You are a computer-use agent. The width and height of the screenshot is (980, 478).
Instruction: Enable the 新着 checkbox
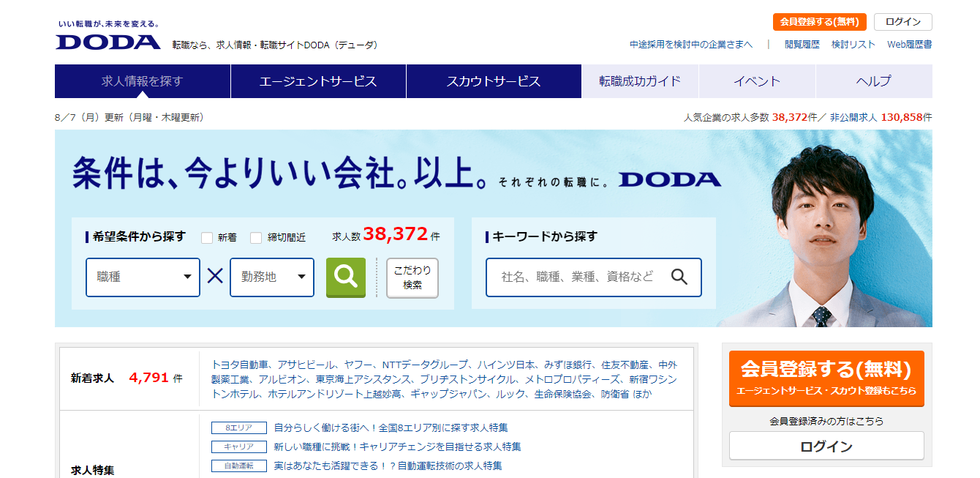pos(207,238)
